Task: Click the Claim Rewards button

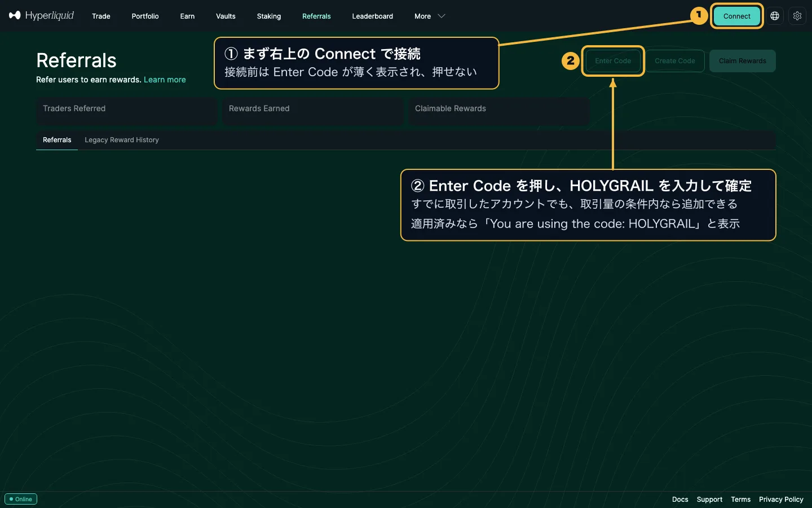Action: 742,61
